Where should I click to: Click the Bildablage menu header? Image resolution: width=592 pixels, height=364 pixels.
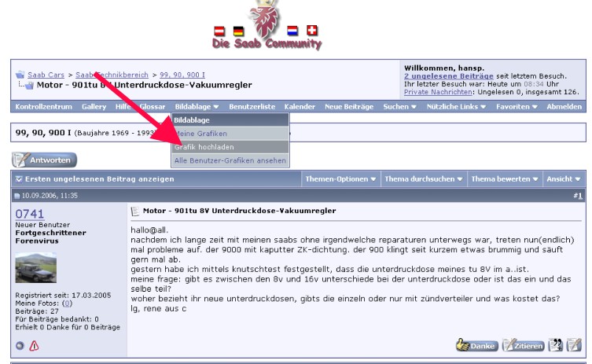[x=230, y=120]
